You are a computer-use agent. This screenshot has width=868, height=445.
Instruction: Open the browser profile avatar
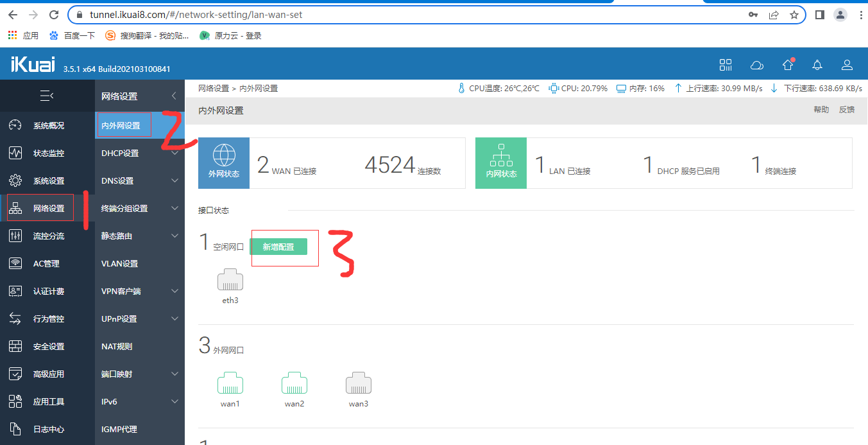point(840,14)
